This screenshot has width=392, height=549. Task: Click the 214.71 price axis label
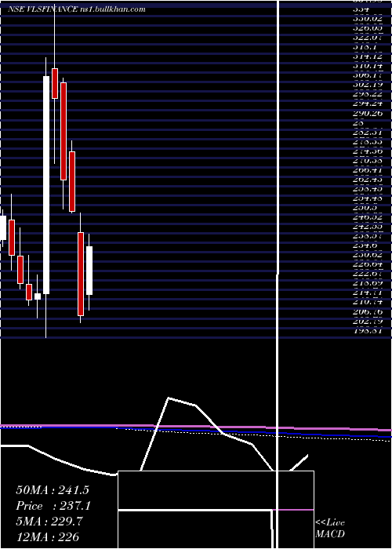tap(367, 293)
